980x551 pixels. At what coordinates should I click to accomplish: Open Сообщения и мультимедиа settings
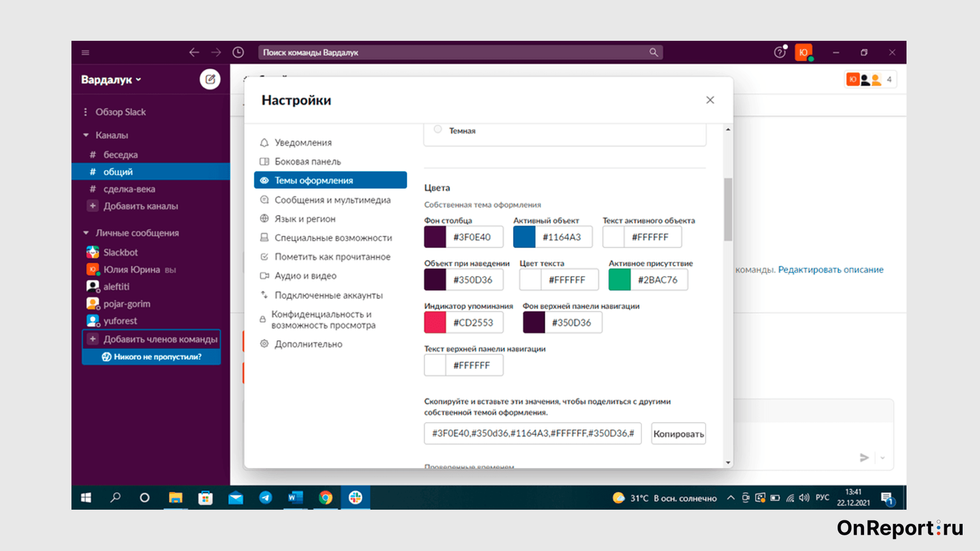tap(330, 200)
